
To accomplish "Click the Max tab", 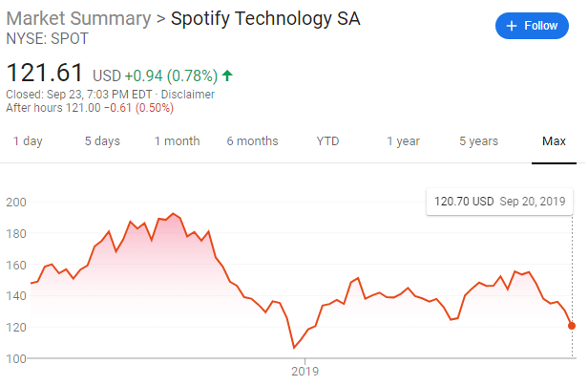I will pos(554,141).
